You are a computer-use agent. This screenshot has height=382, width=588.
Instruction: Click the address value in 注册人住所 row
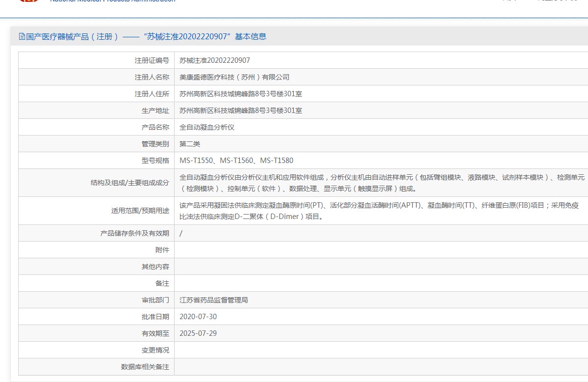click(241, 94)
